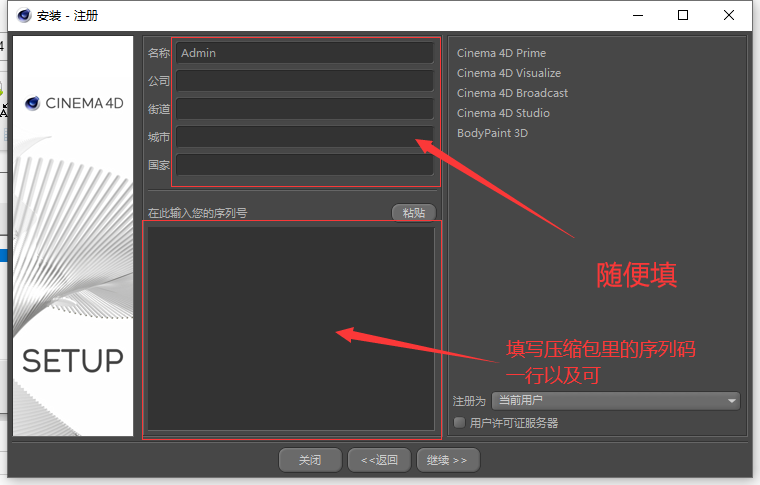760x485 pixels.
Task: Click into the 街道 input field
Action: pos(305,109)
